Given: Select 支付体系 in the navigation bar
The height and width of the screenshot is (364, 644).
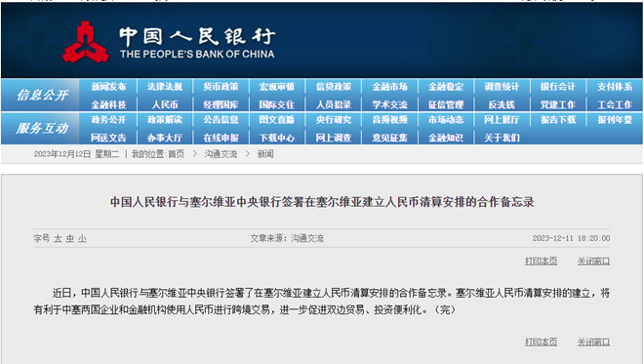Looking at the screenshot, I should pyautogui.click(x=615, y=87).
